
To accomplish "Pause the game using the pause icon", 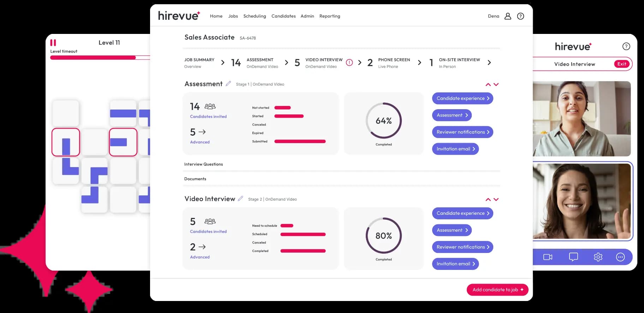I will coord(53,43).
